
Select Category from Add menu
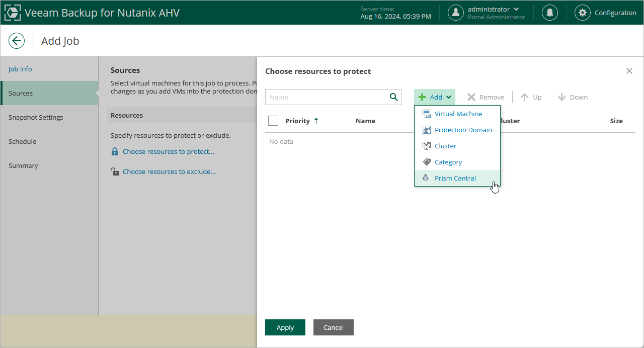coord(457,162)
